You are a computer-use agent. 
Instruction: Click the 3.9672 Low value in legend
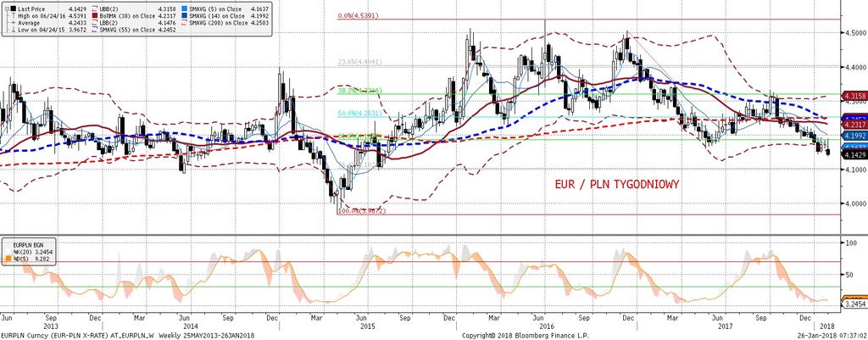pyautogui.click(x=77, y=30)
